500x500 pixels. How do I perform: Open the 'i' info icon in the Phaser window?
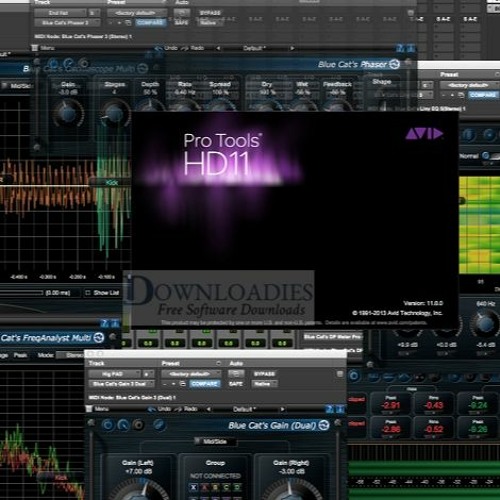[x=410, y=48]
